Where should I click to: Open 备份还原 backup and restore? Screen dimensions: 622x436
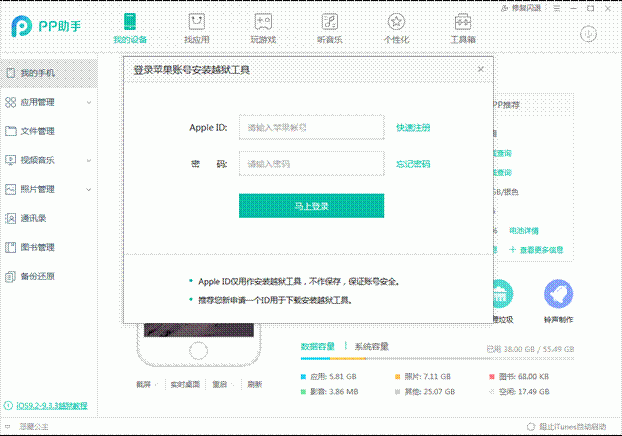pyautogui.click(x=49, y=276)
